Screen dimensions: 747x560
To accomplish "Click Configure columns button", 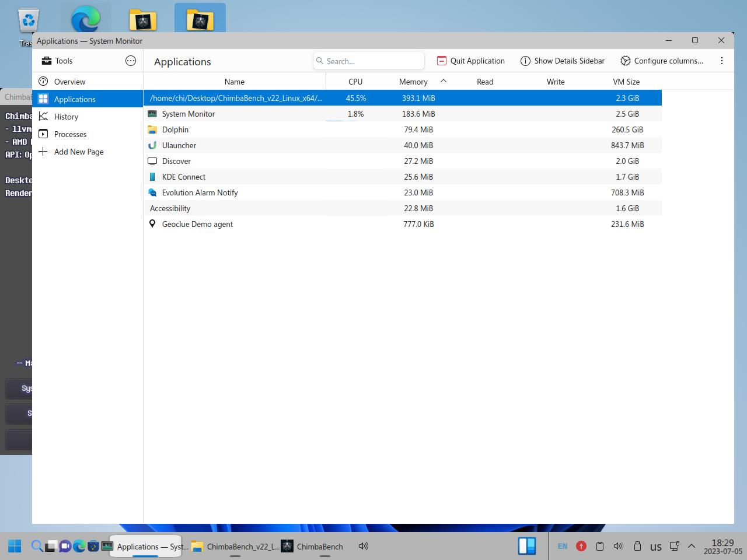I will click(x=662, y=61).
